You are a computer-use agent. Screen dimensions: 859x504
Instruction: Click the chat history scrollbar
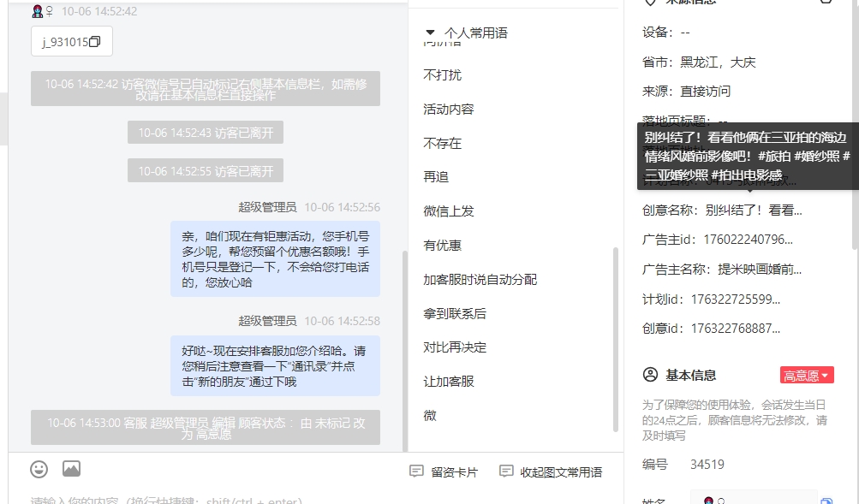[x=405, y=350]
